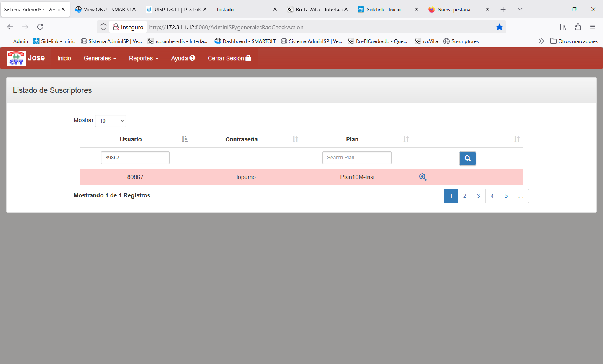Click the Search Plan input field
603x364 pixels.
coord(357,158)
